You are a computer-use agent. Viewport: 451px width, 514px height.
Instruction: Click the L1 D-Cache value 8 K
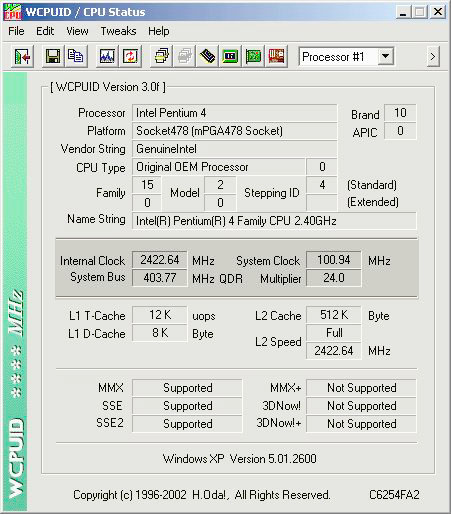point(159,333)
